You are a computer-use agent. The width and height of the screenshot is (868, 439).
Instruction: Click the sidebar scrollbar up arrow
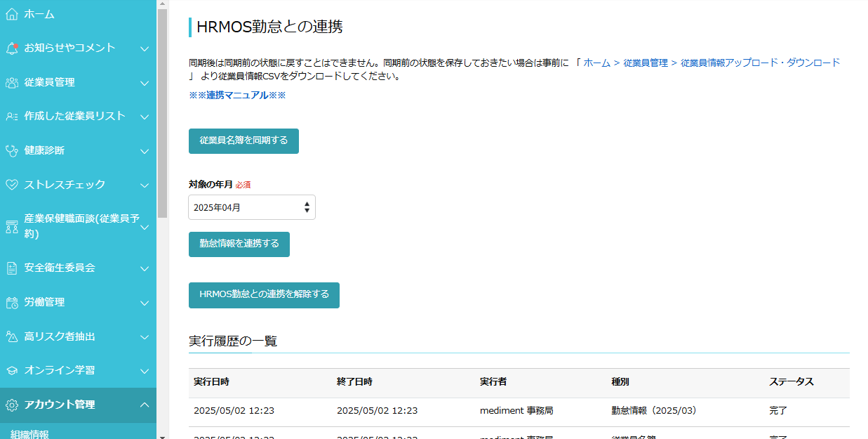pyautogui.click(x=162, y=4)
